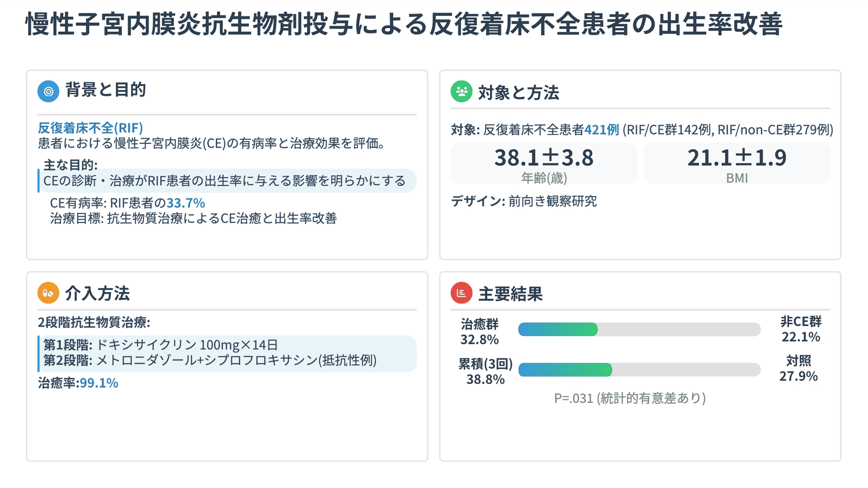Click the 第2段階 メトロニダゾール line
Viewport: 868px width, 488px height.
210,360
